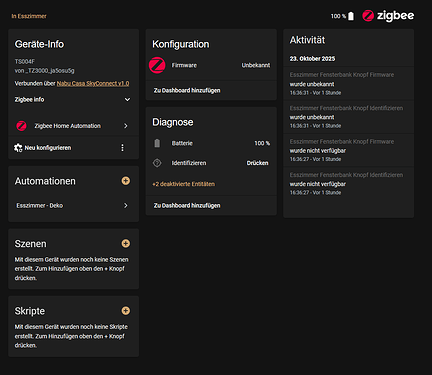The image size is (432, 375).
Task: Open Zigbee Home Automation chevron arrow
Action: coord(126,126)
